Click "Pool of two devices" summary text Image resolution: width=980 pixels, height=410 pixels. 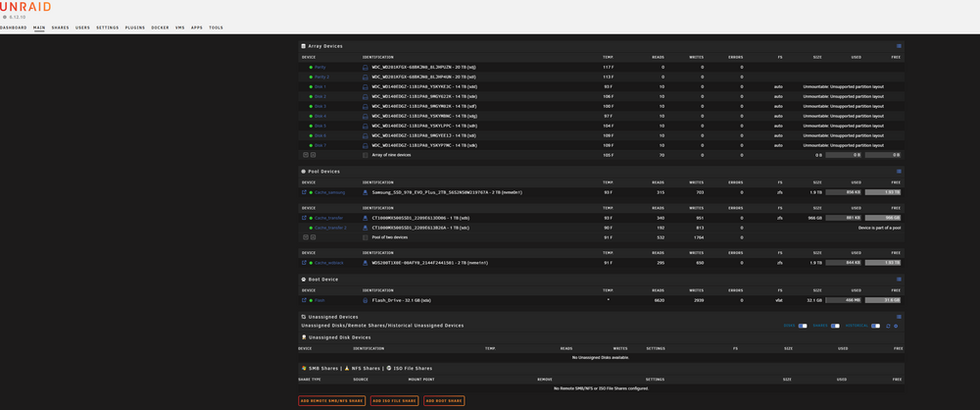point(390,237)
